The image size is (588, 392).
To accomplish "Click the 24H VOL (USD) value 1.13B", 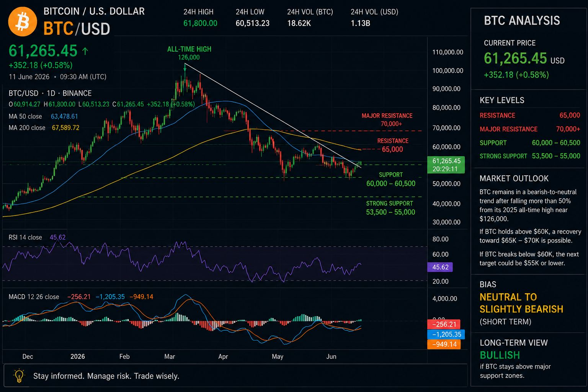I will [360, 23].
